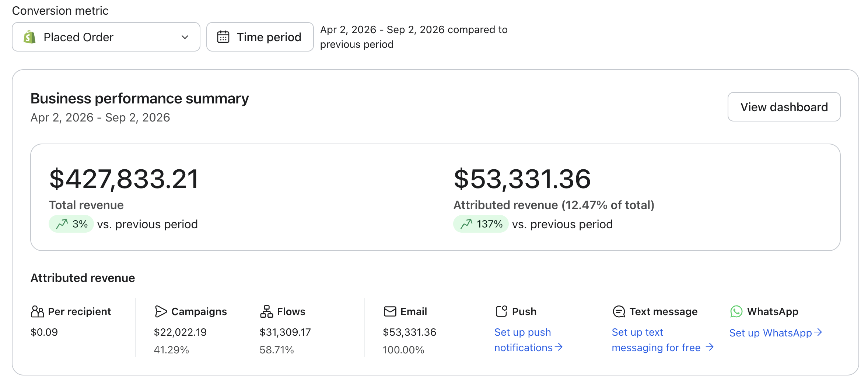Click the Business performance summary heading
Image resolution: width=868 pixels, height=388 pixels.
tap(140, 99)
